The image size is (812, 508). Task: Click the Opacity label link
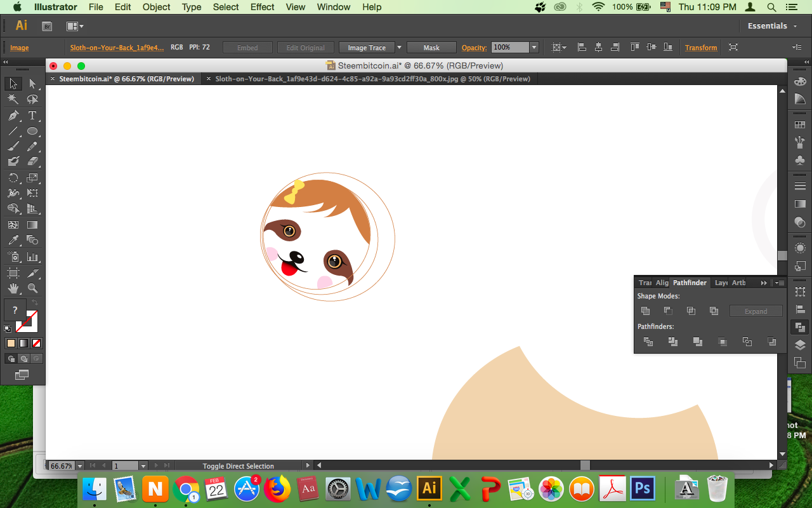click(x=475, y=48)
